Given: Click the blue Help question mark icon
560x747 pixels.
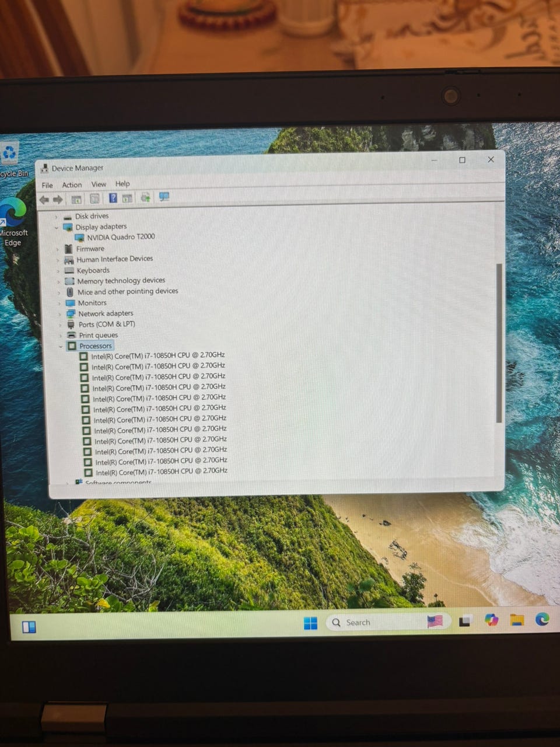Looking at the screenshot, I should click(x=113, y=198).
